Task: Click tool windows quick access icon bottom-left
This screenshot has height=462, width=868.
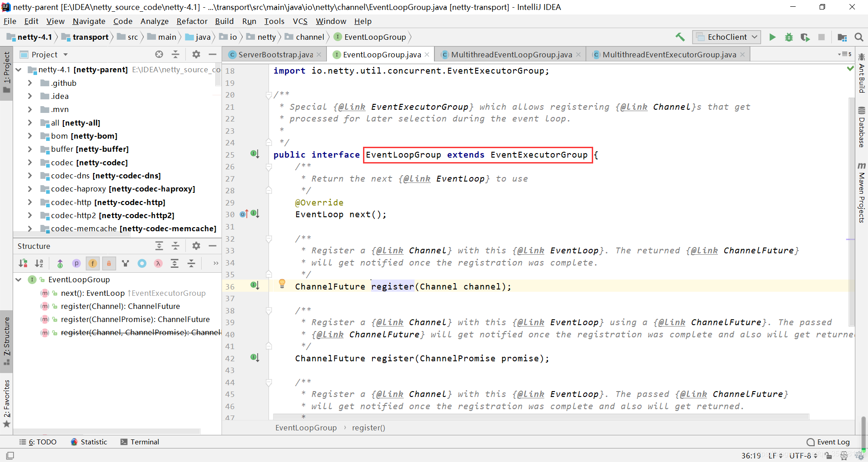Action: pyautogui.click(x=10, y=456)
